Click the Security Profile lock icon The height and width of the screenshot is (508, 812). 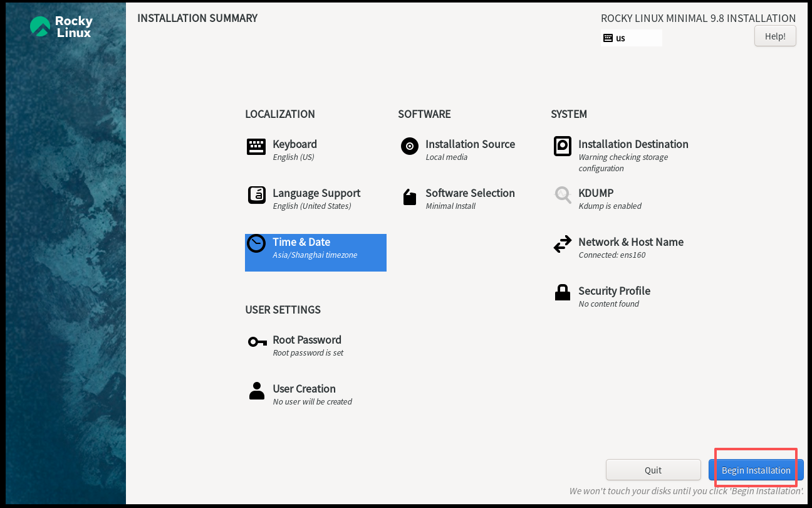(x=563, y=292)
